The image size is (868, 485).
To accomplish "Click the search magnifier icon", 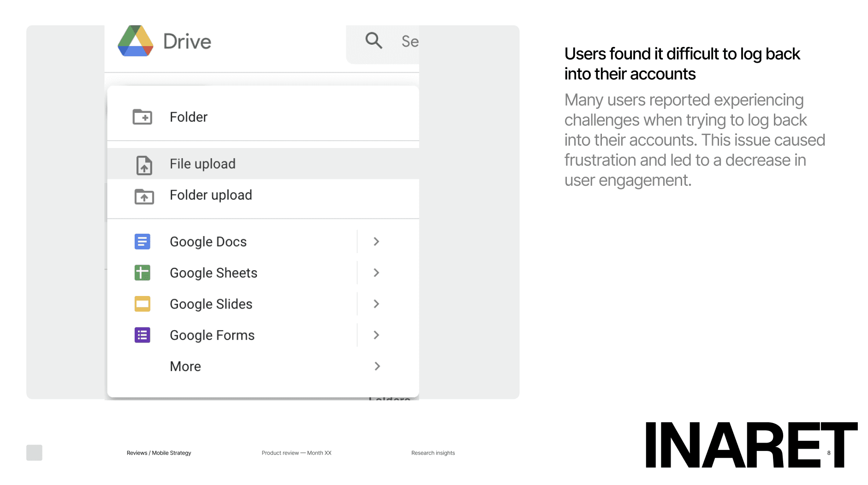I will tap(374, 41).
